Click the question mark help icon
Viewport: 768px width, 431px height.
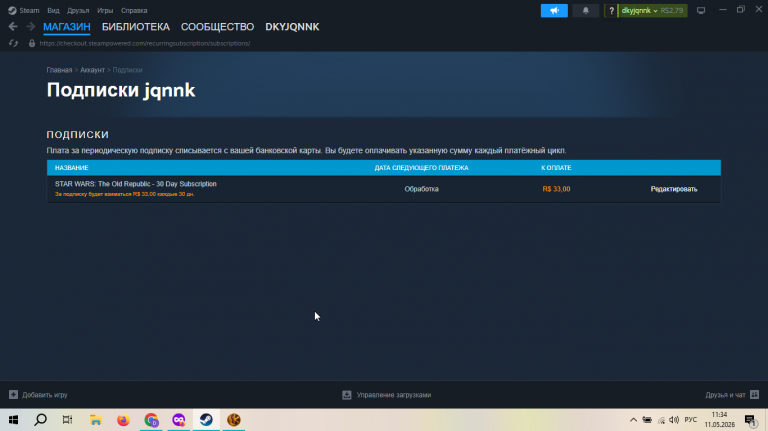611,10
